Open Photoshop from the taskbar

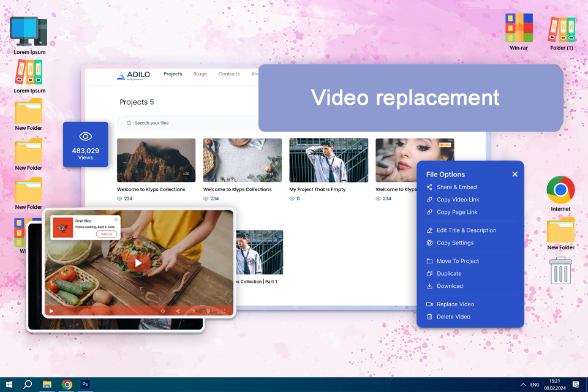tap(85, 385)
